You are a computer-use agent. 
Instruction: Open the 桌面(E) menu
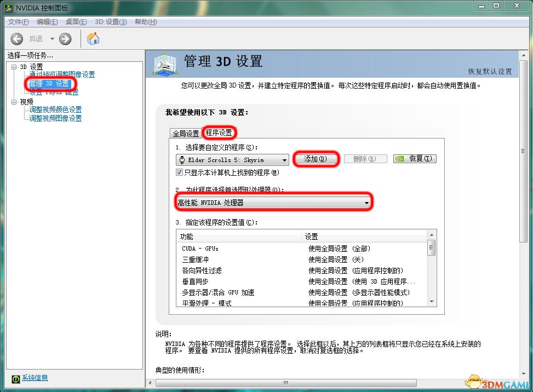click(x=76, y=22)
